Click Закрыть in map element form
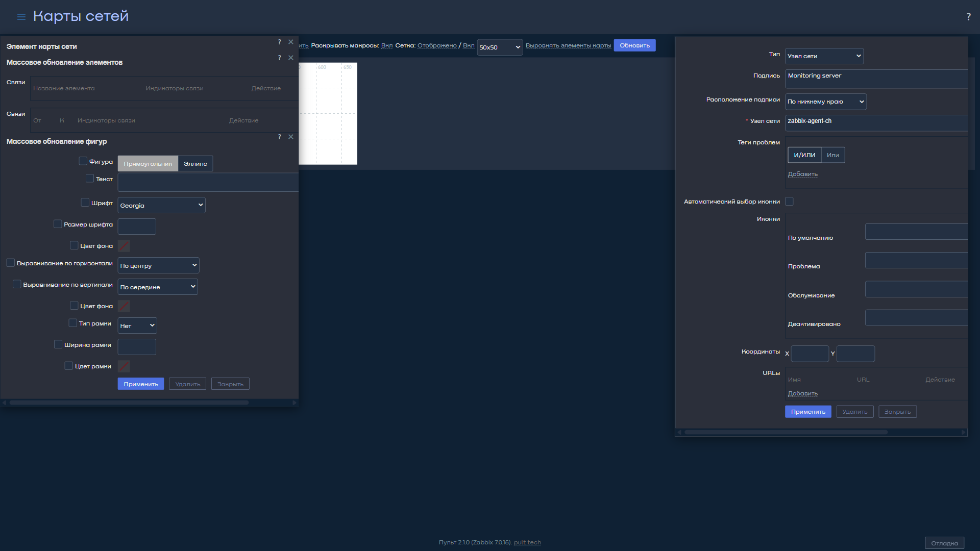Image resolution: width=980 pixels, height=551 pixels. pyautogui.click(x=897, y=412)
